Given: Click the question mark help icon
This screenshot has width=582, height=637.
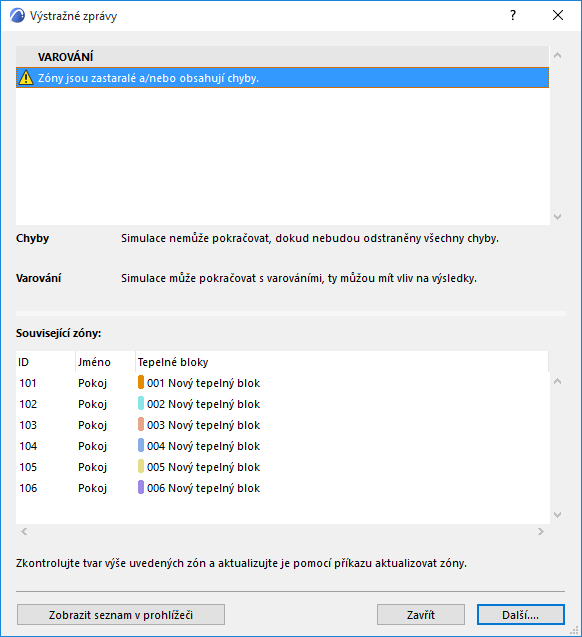Looking at the screenshot, I should click(513, 15).
